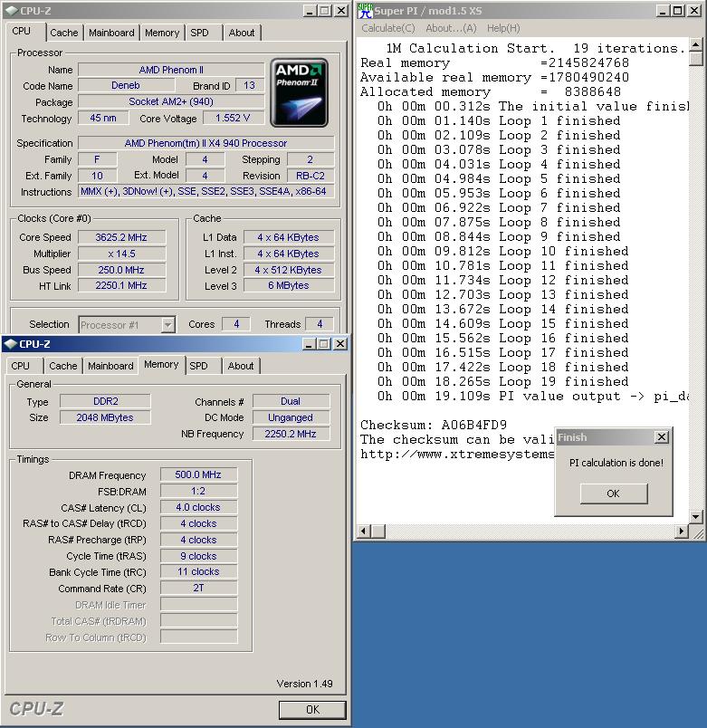
Task: Click the Checksum: A06B4FD9 line
Action: 434,425
